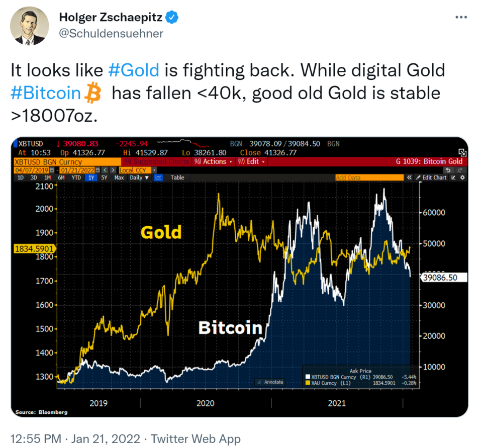480x448 pixels.
Task: Open start date calendar picker icon
Action: point(52,170)
